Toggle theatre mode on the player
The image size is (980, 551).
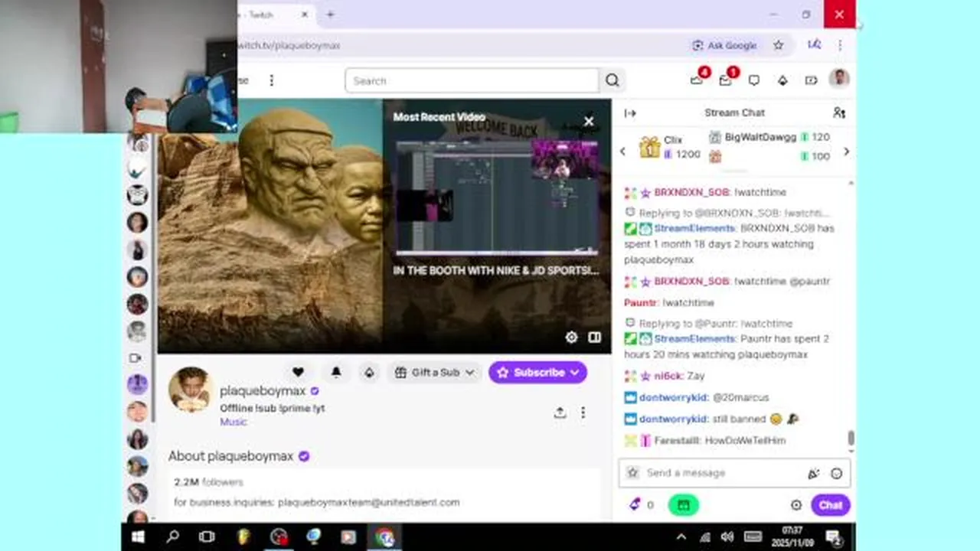click(x=594, y=337)
